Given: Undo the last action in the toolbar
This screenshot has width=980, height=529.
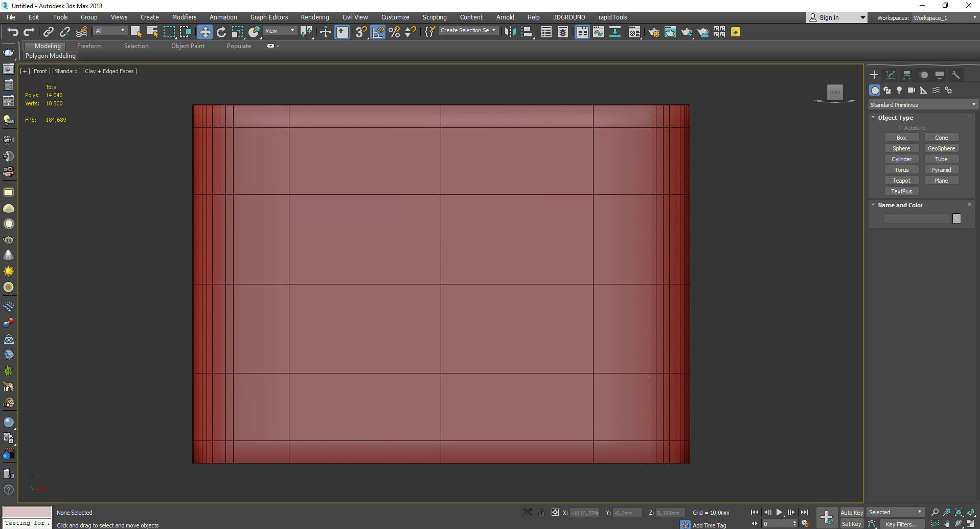Looking at the screenshot, I should [12, 32].
